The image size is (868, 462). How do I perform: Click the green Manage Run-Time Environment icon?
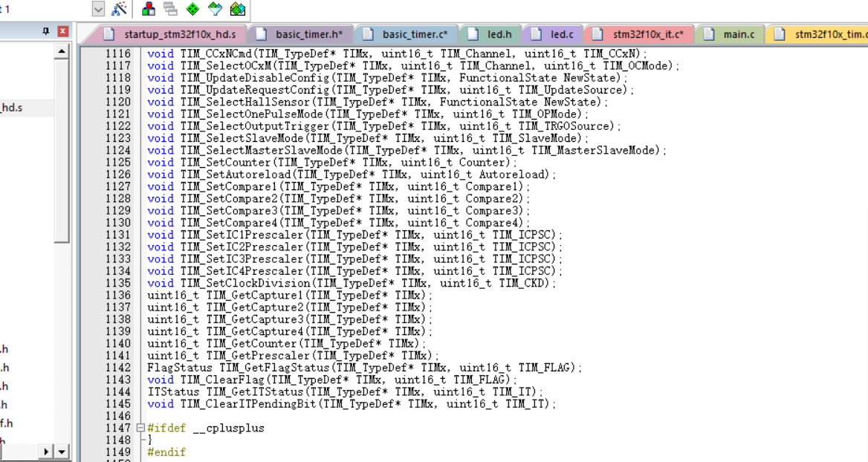pyautogui.click(x=192, y=9)
